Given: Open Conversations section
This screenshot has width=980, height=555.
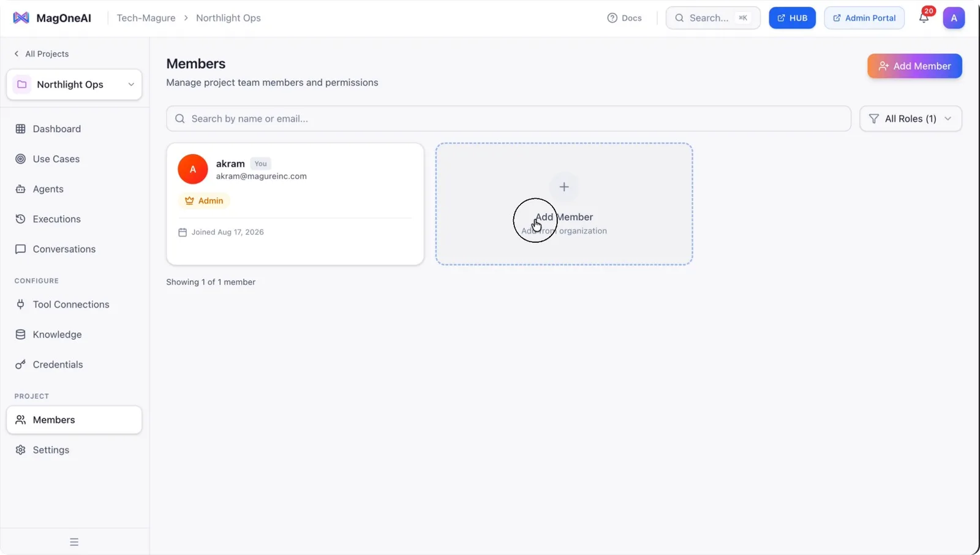Looking at the screenshot, I should pyautogui.click(x=74, y=249).
